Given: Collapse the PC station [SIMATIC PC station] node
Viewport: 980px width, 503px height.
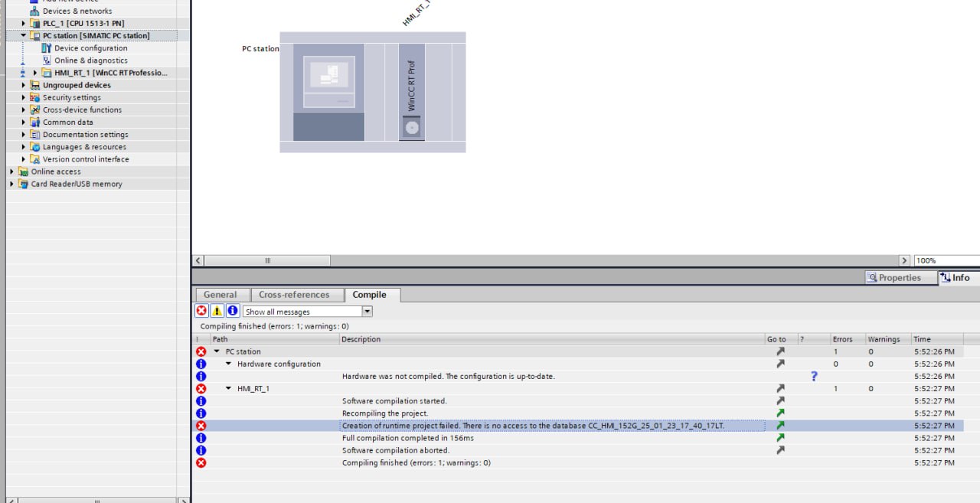Looking at the screenshot, I should [x=24, y=35].
